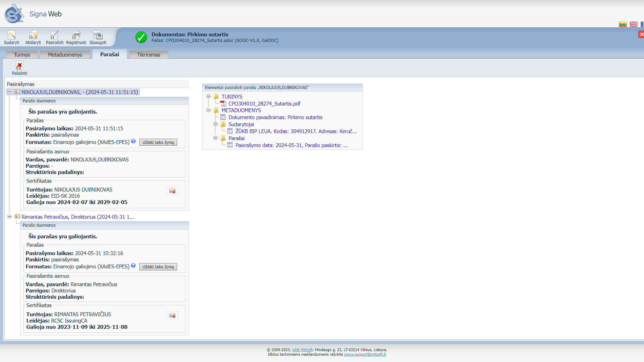Collapse the NIKOLAJUS,DUBNIKOVAS signature node
Viewport: 644px width, 362px height.
click(x=9, y=92)
